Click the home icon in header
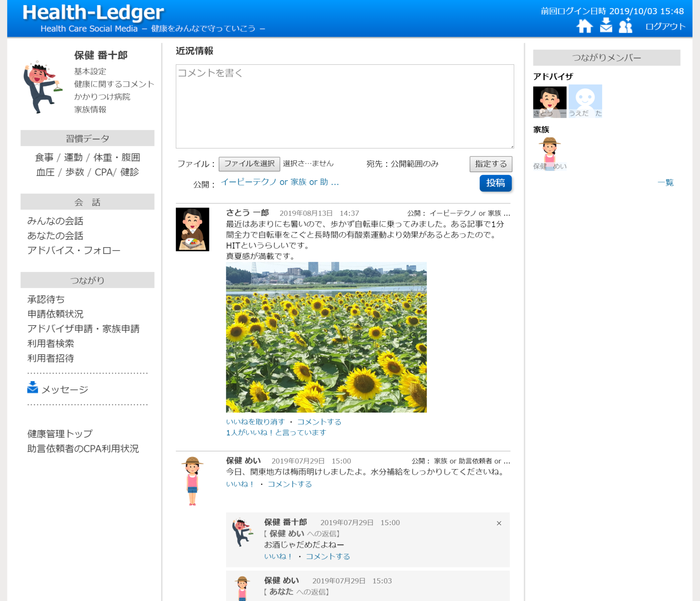 [x=584, y=26]
